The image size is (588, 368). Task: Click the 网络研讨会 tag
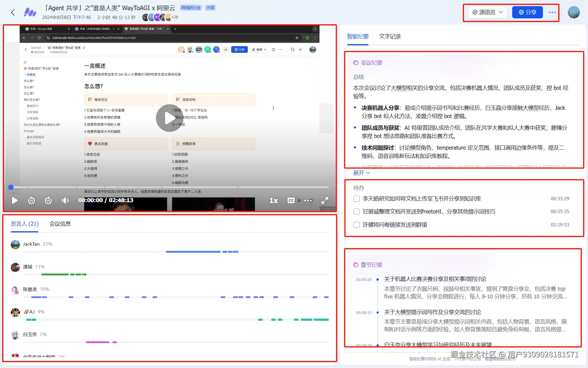(x=191, y=8)
